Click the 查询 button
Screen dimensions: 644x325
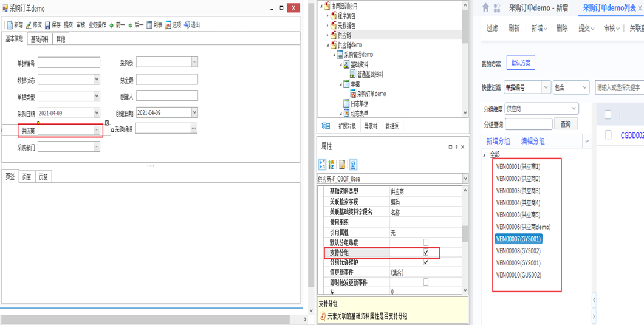566,124
